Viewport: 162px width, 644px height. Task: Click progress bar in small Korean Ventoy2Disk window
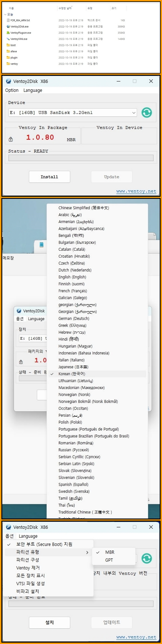pyautogui.click(x=33, y=379)
